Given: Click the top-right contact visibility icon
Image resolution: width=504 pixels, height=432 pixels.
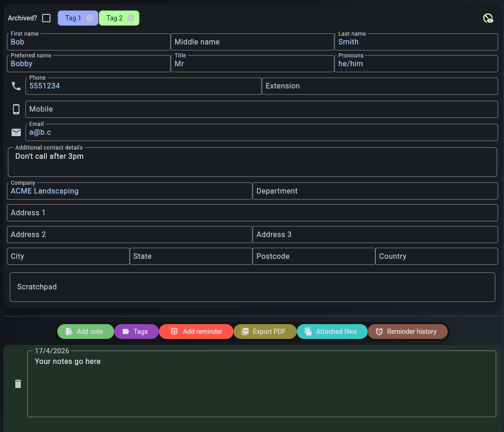Looking at the screenshot, I should [x=488, y=19].
